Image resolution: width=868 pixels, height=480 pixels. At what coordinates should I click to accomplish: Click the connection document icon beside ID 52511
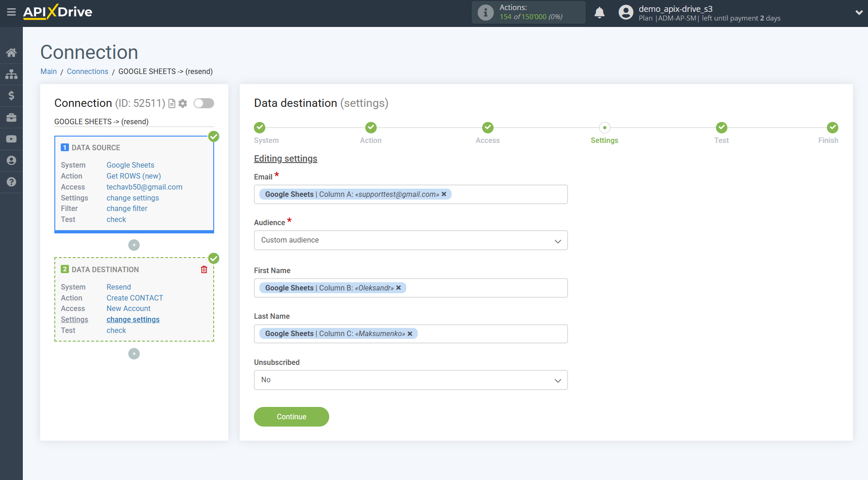point(171,103)
